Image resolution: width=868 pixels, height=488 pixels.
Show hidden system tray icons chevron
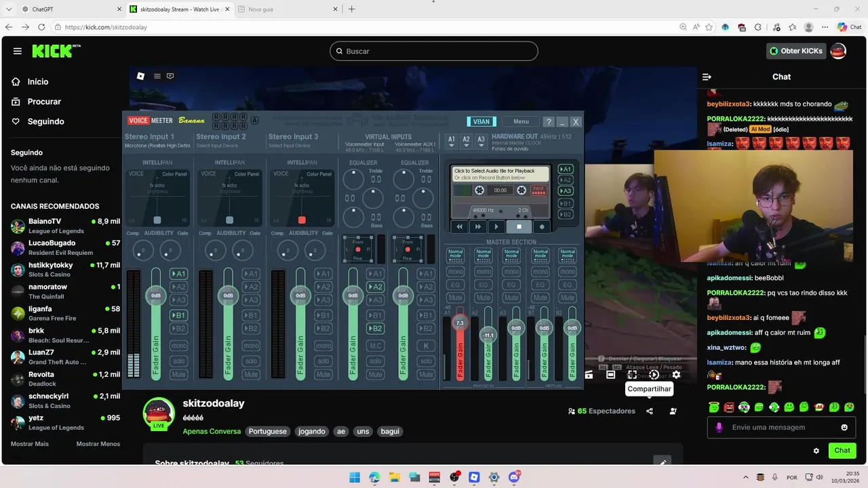(745, 477)
